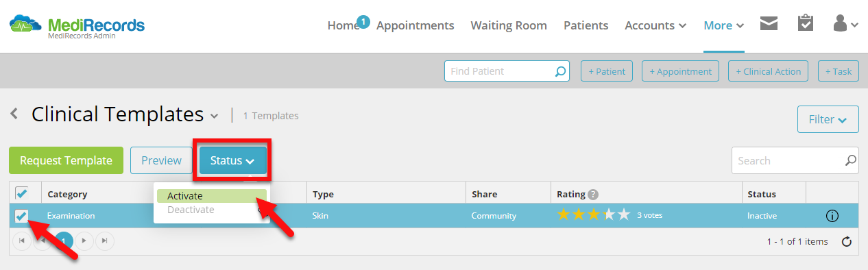The width and height of the screenshot is (868, 270).
Task: Click the templates Search field
Action: coord(788,160)
